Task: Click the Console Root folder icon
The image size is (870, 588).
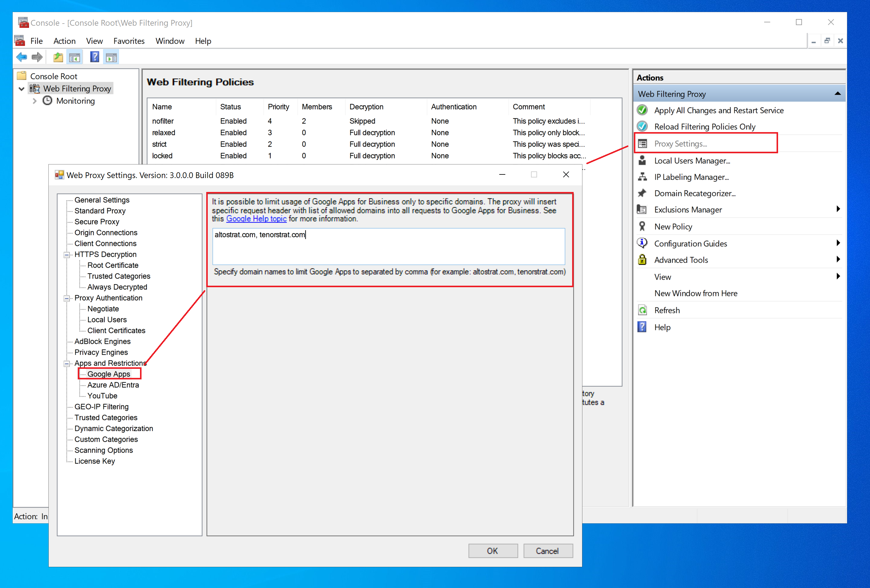Action: coord(22,76)
